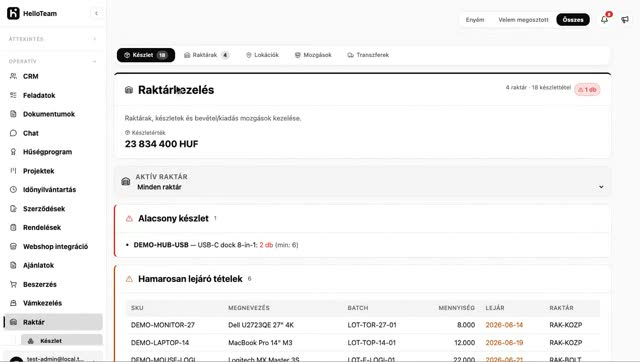Open the Aktív raktár dropdown chevron

[601, 187]
